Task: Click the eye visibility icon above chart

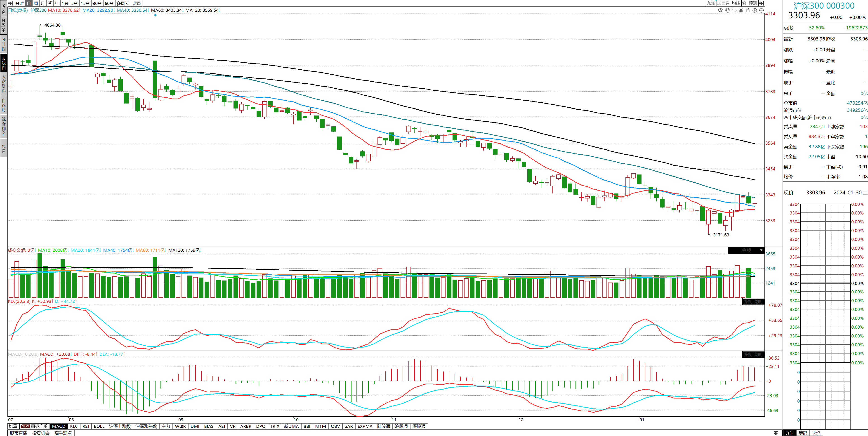Action: [720, 10]
